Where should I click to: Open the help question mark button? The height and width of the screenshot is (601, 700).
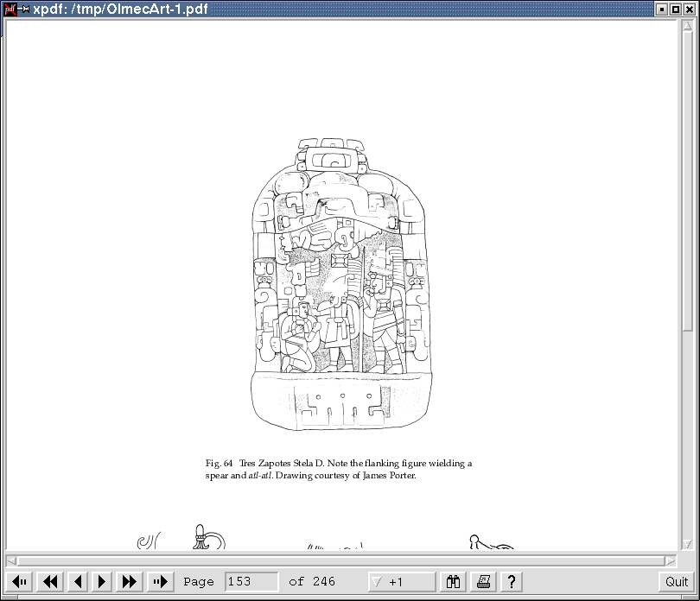(x=512, y=581)
